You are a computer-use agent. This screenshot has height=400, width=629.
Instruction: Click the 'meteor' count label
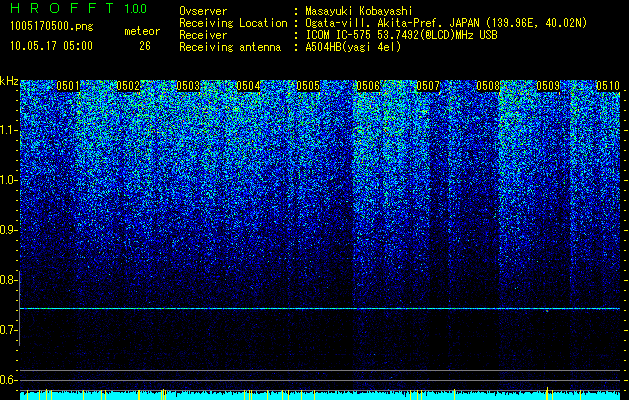142,31
